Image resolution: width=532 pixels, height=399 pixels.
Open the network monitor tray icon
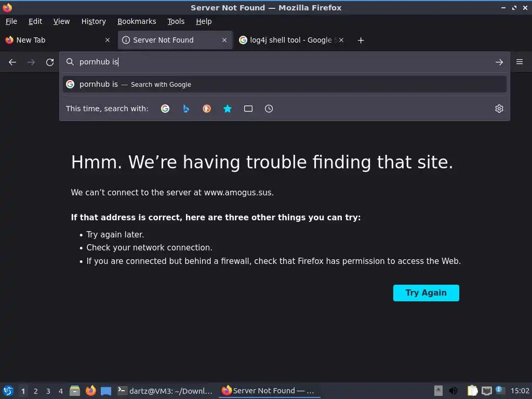coord(486,391)
